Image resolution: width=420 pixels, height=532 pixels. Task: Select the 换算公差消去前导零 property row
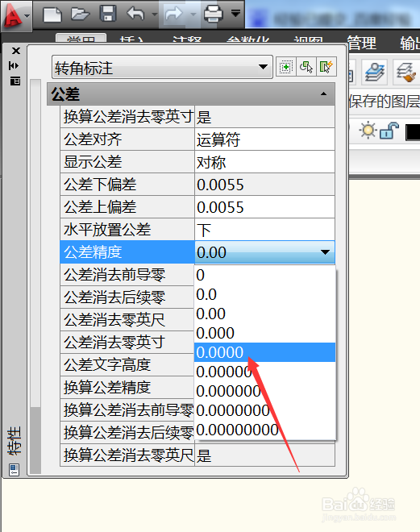click(127, 409)
